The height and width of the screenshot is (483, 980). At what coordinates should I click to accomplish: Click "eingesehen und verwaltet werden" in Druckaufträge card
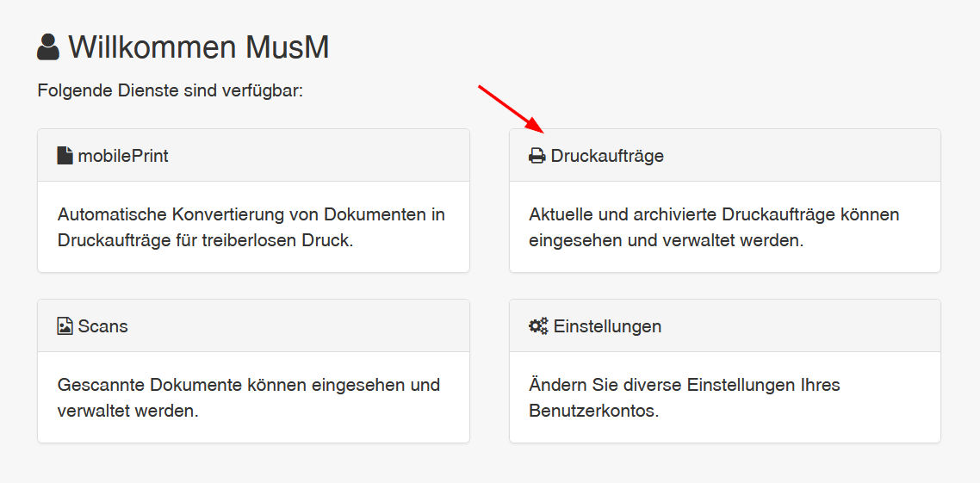[x=666, y=241]
